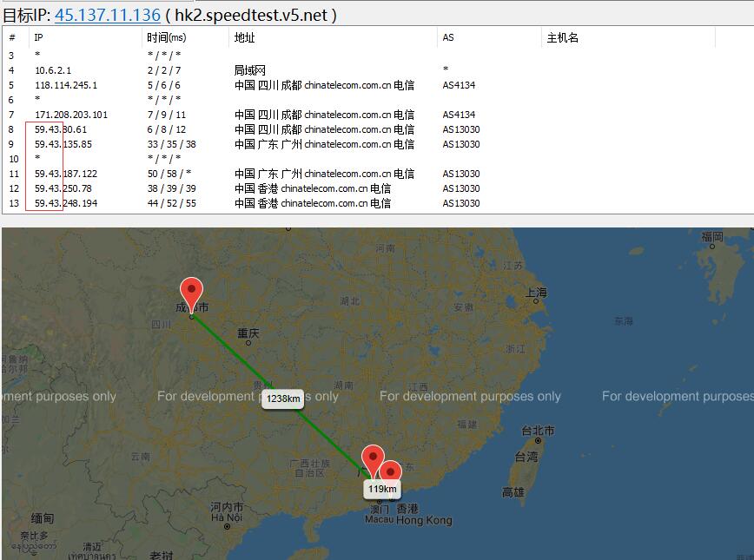Click the time cell 7 / 9 / 11
Screen dimensions: 754x560
(x=167, y=115)
